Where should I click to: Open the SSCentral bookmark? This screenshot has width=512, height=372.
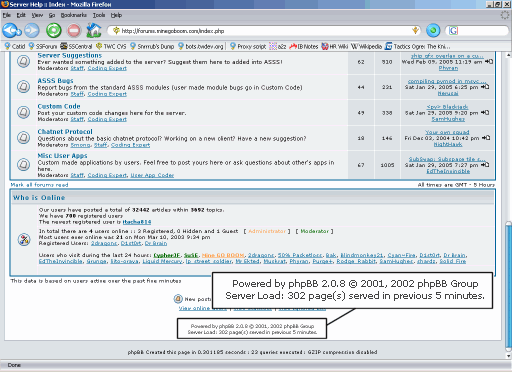coord(76,46)
